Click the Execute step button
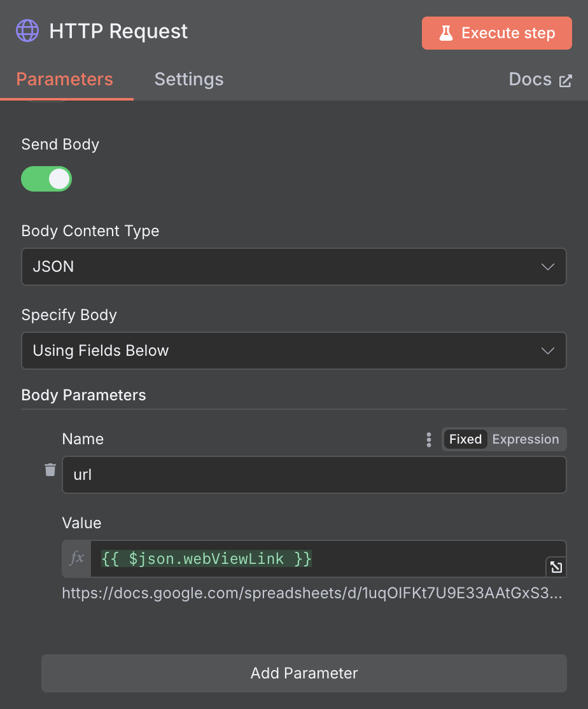The width and height of the screenshot is (588, 709). point(496,32)
